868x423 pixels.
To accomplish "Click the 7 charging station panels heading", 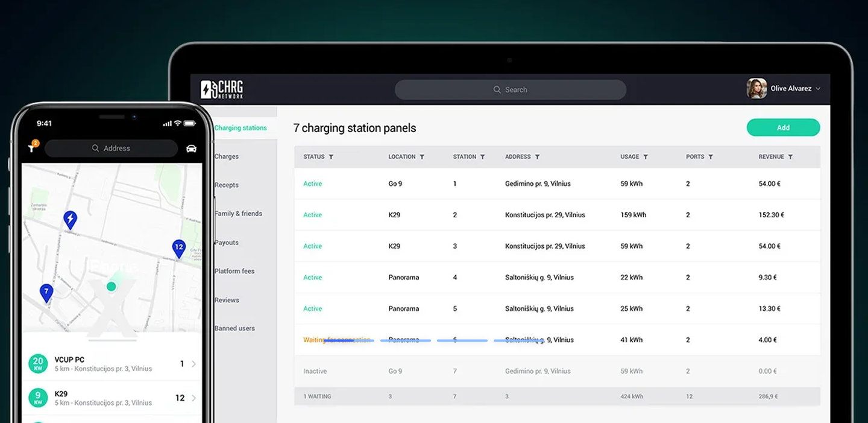I will (354, 128).
